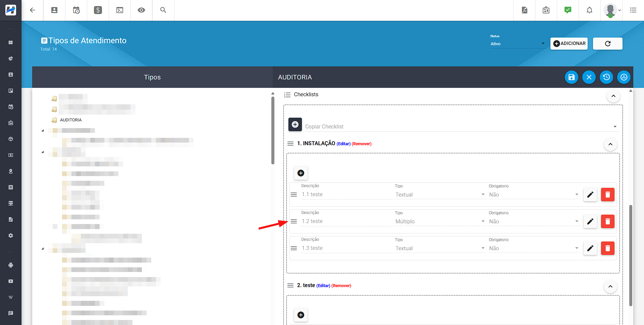Open the pie chart sidebar icon
Viewport: 644px width, 325px height.
click(x=11, y=59)
